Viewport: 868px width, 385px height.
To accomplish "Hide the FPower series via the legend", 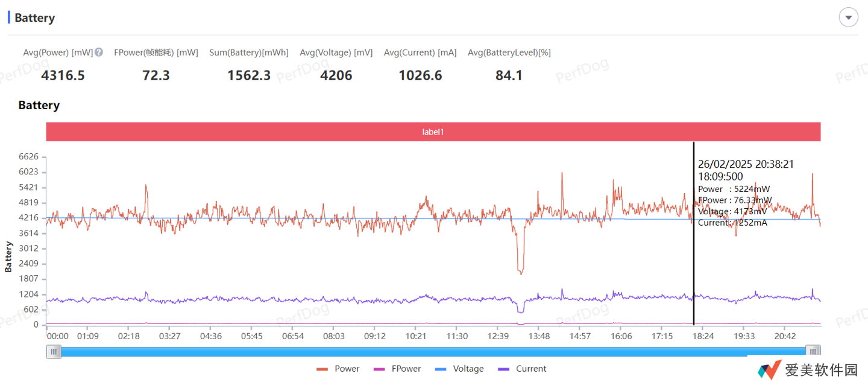I will pyautogui.click(x=397, y=369).
